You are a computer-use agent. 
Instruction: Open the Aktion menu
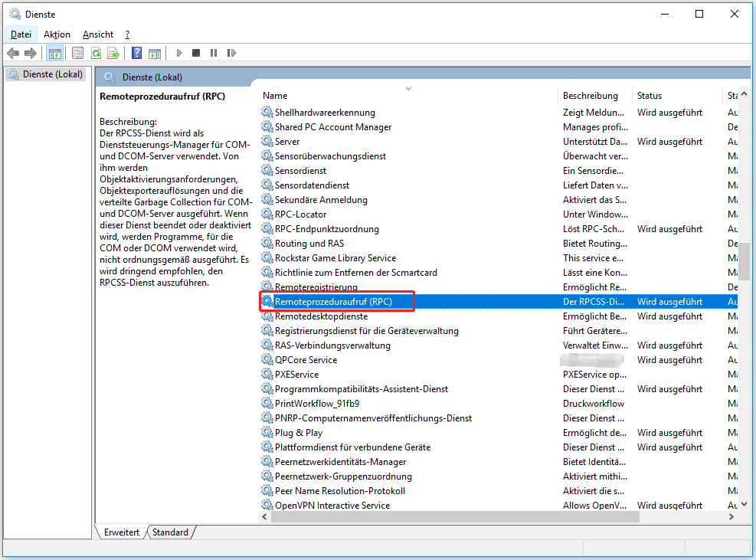57,34
